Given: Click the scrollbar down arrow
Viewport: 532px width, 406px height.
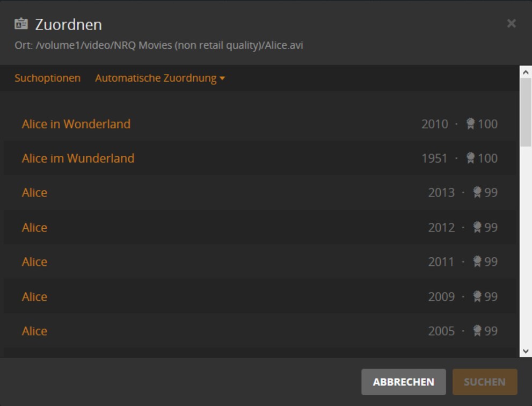Looking at the screenshot, I should point(526,351).
